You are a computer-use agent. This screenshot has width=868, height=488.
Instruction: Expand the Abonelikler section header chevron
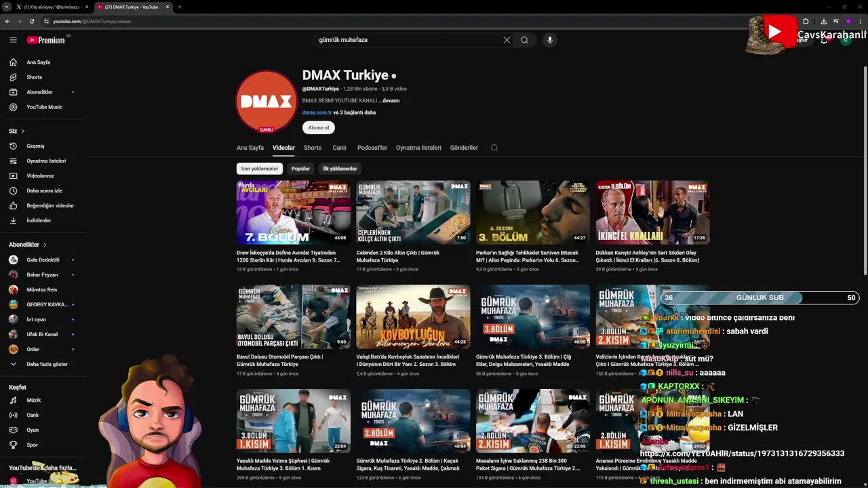point(45,245)
